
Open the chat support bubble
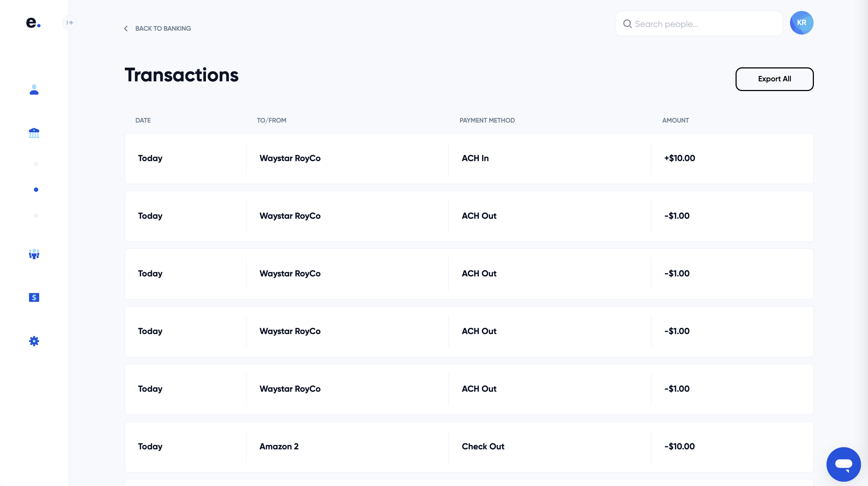843,464
